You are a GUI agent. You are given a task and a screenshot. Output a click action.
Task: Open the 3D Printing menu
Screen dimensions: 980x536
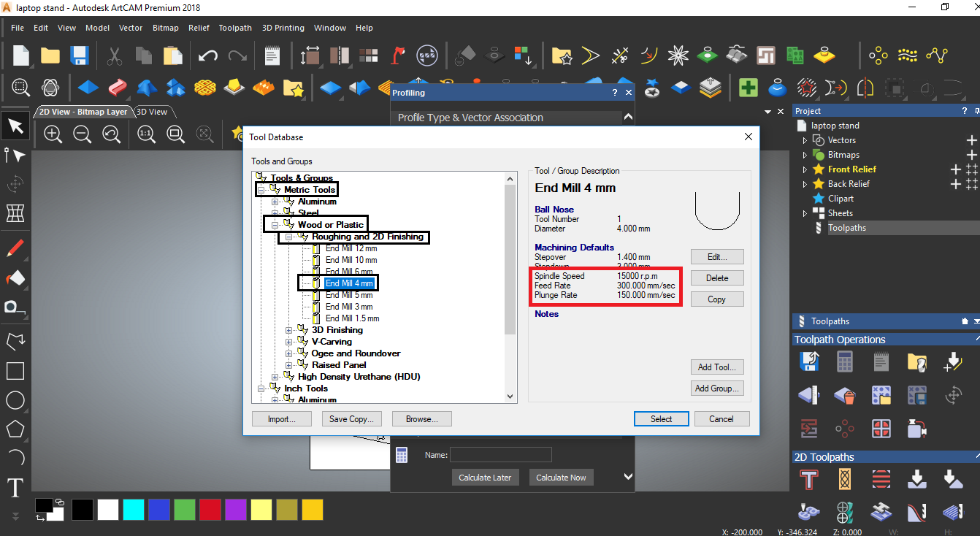(283, 28)
